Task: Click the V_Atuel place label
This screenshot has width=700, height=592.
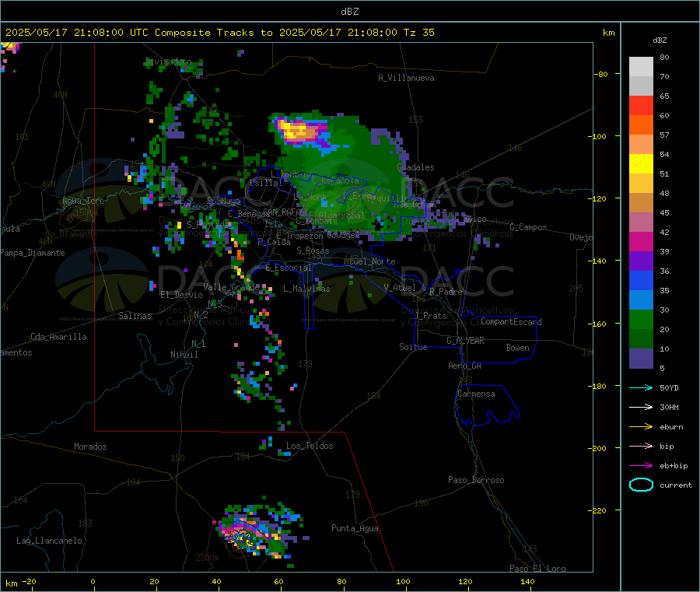Action: click(x=400, y=288)
